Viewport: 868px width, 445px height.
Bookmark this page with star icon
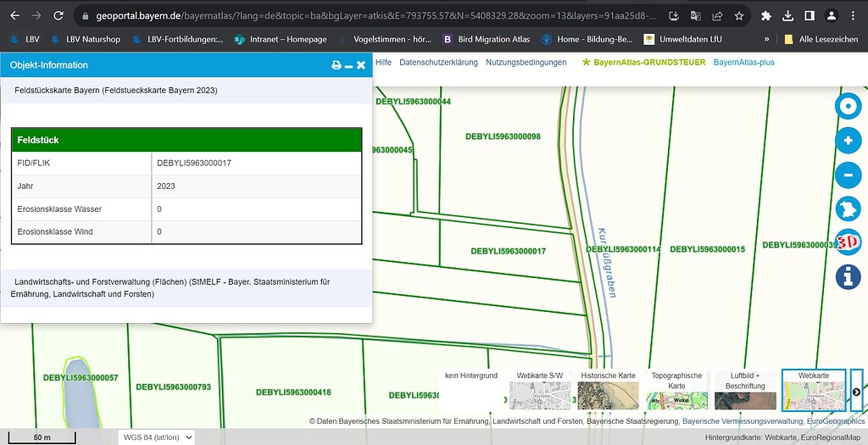pyautogui.click(x=738, y=16)
